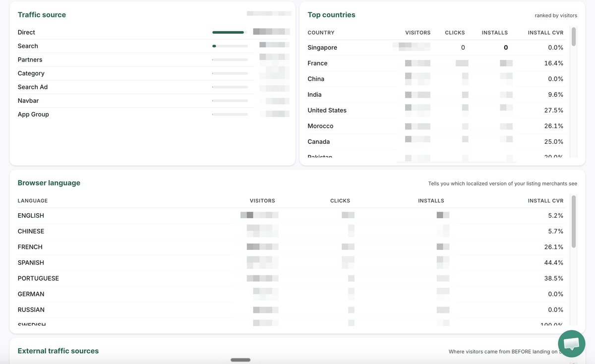This screenshot has height=364, width=595.
Task: Click CHINESE 5.7% install CVR value
Action: 556,232
